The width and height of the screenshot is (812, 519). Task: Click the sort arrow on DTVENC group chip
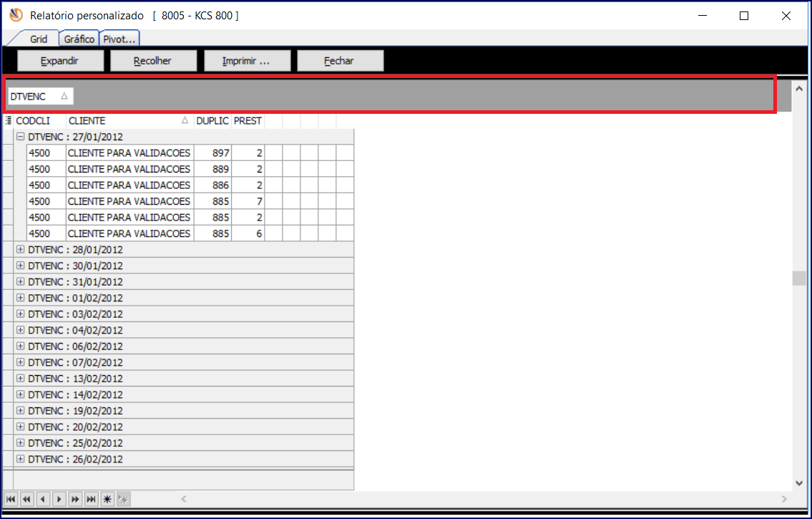point(64,96)
